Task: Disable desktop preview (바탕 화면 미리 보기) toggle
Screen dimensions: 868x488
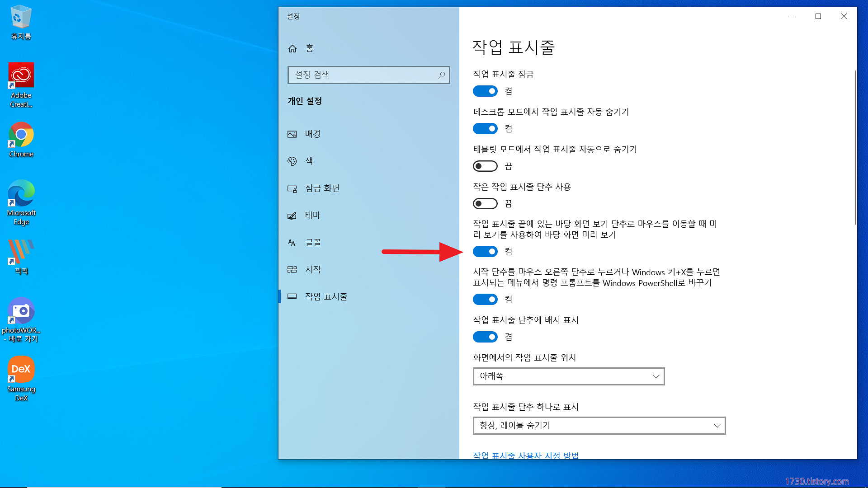Action: [485, 252]
